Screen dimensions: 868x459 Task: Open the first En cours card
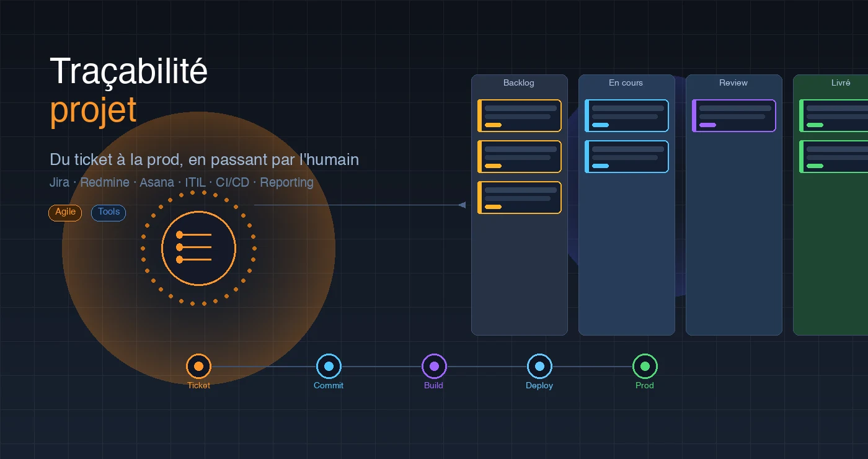(x=627, y=115)
